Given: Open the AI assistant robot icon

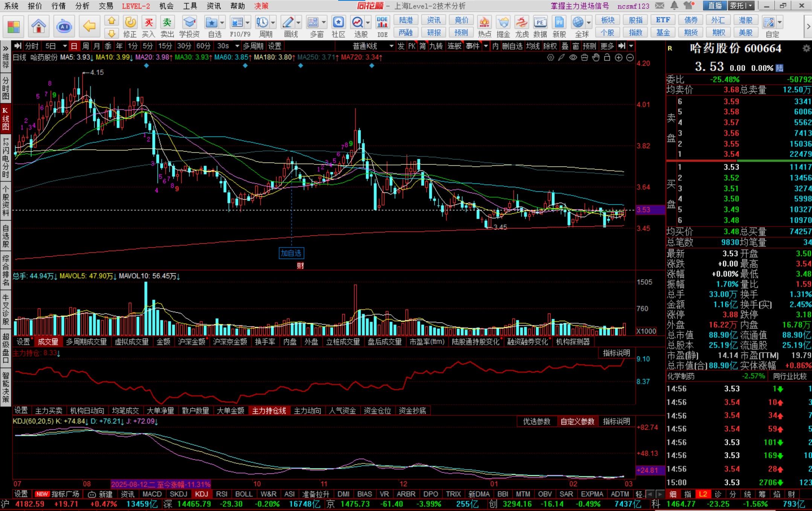Looking at the screenshot, I should (64, 26).
